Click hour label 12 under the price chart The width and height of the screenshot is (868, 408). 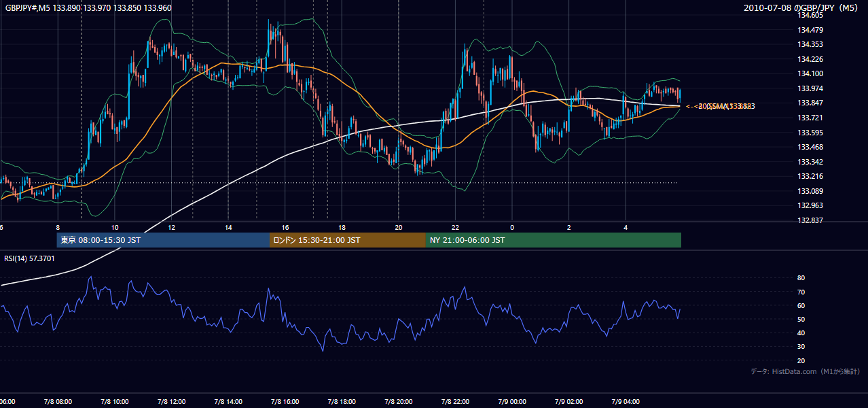(171, 228)
